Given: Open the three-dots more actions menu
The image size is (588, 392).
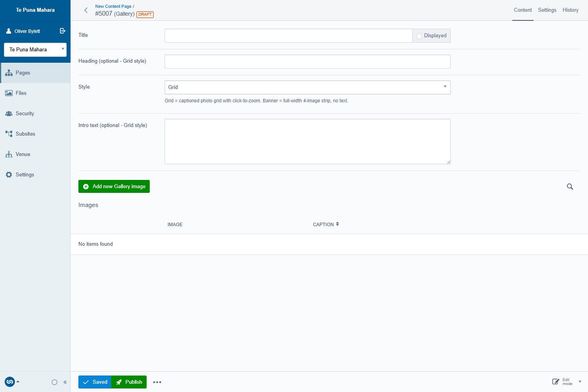Looking at the screenshot, I should coord(157,382).
